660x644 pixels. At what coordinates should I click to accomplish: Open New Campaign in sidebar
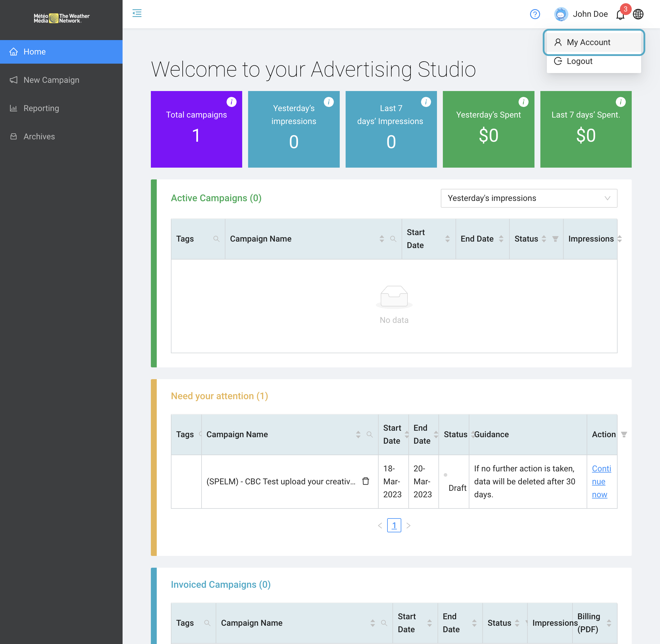61,80
